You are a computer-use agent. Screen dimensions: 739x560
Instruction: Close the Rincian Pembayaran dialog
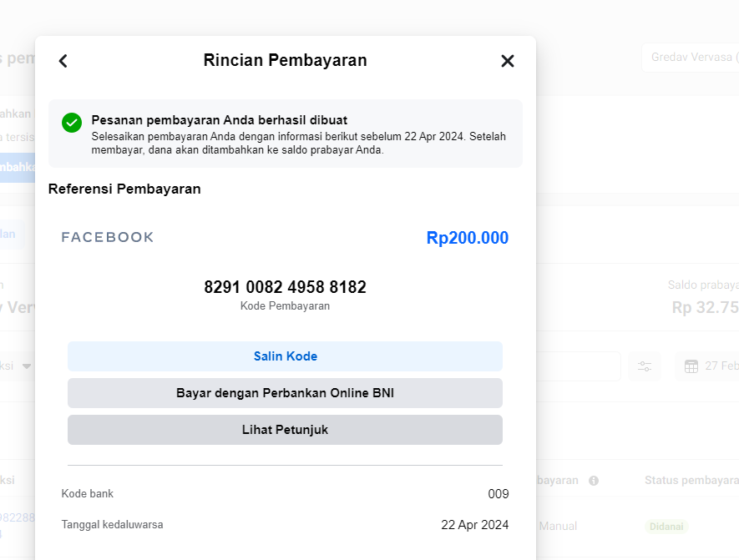pyautogui.click(x=507, y=61)
